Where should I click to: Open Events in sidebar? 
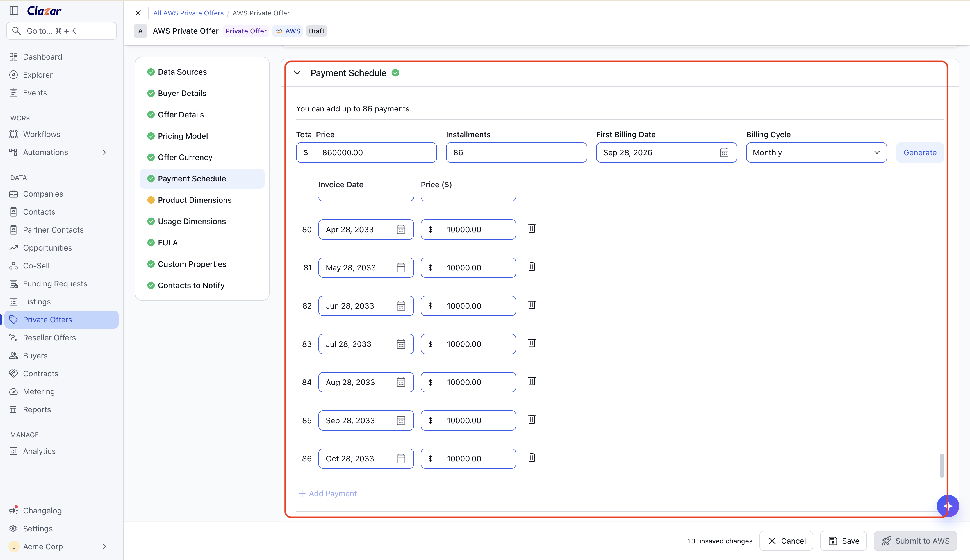[62, 93]
